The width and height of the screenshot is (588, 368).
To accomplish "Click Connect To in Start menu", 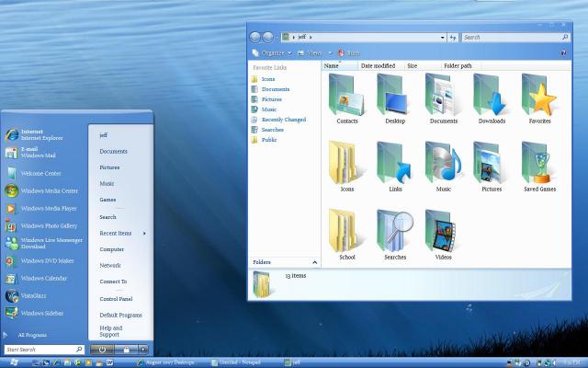I will coord(113,282).
